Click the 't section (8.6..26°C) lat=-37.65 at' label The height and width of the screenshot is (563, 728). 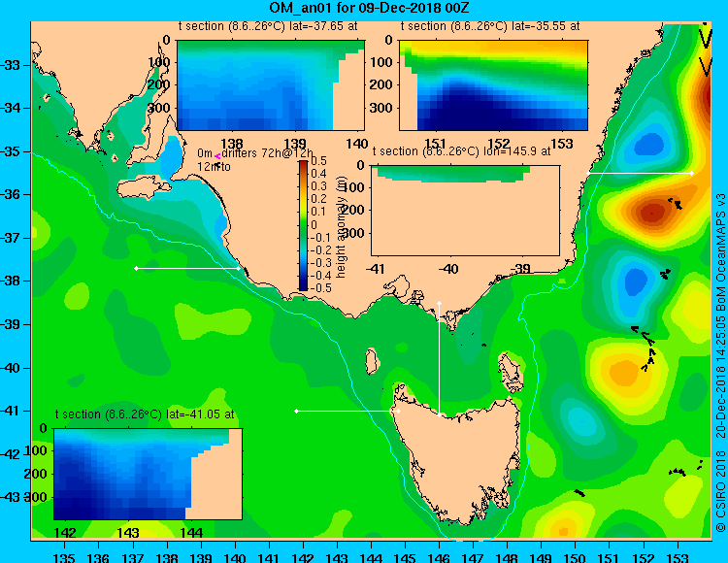pyautogui.click(x=268, y=26)
